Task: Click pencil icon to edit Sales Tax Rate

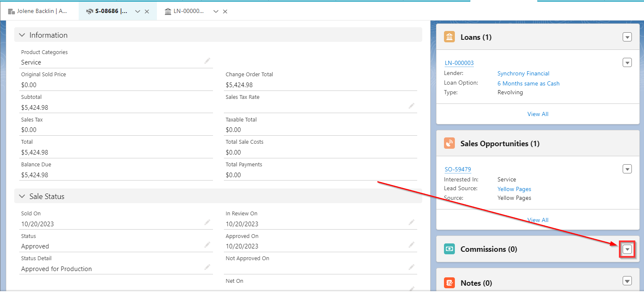Action: [411, 106]
